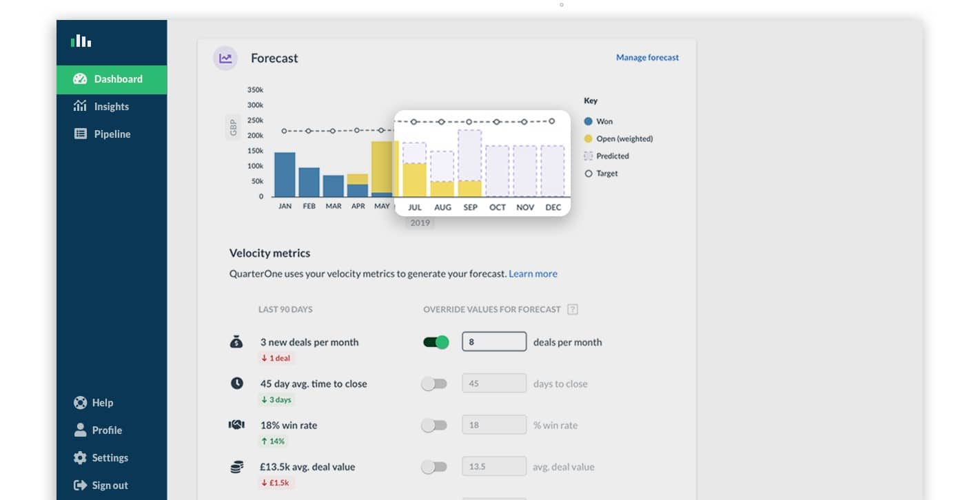The width and height of the screenshot is (980, 500).
Task: Click the LAST 90 DAYS column header
Action: click(285, 310)
